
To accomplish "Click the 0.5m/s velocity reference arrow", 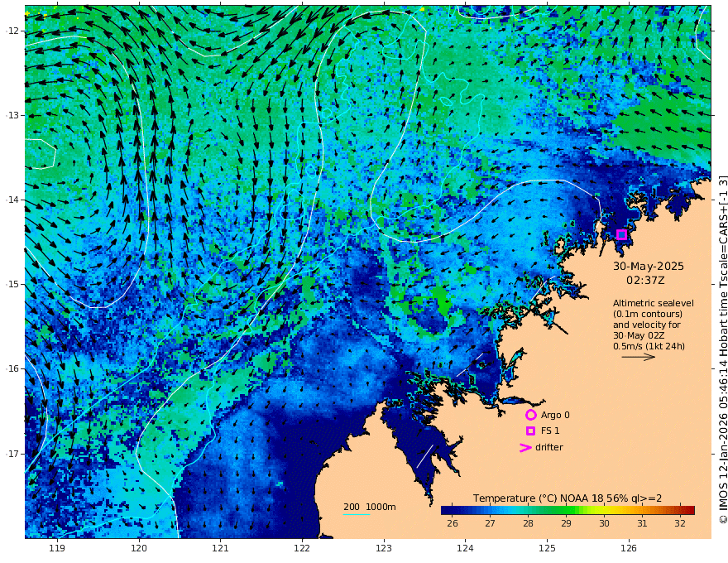I will click(x=639, y=357).
